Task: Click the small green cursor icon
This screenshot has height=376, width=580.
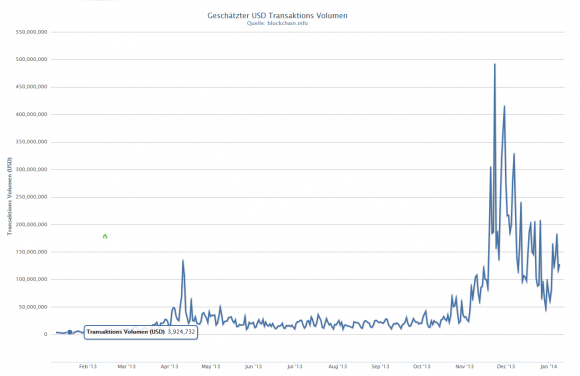Action: click(105, 236)
